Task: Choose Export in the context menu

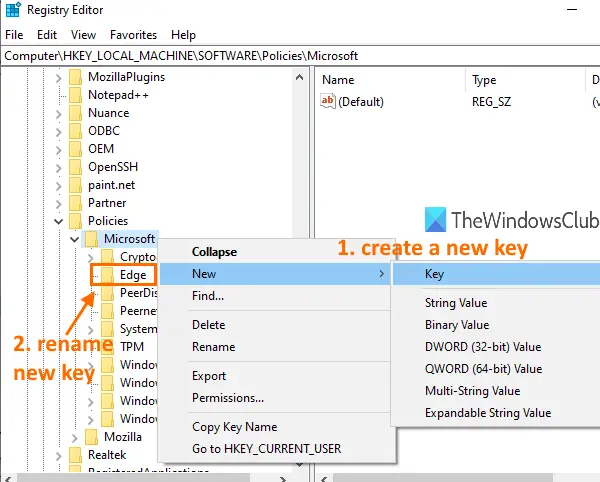Action: [x=276, y=376]
